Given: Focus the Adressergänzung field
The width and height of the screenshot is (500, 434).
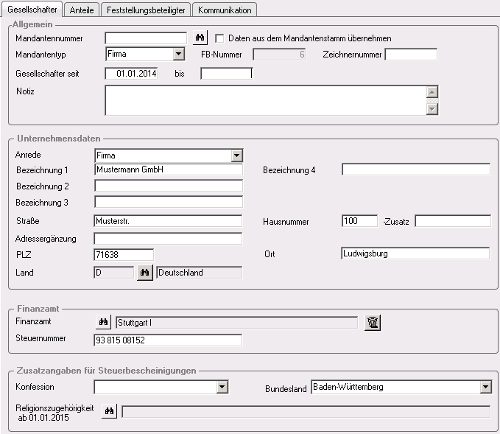Looking at the screenshot, I should pyautogui.click(x=168, y=239).
